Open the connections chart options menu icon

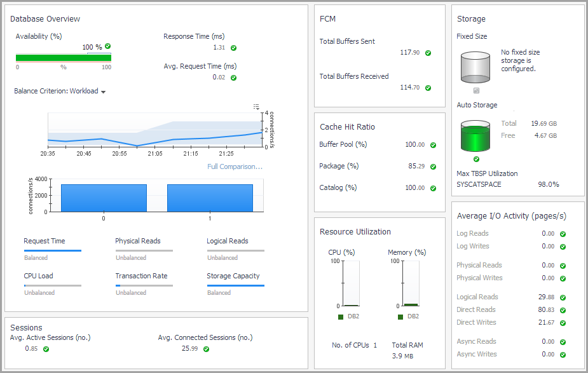256,107
